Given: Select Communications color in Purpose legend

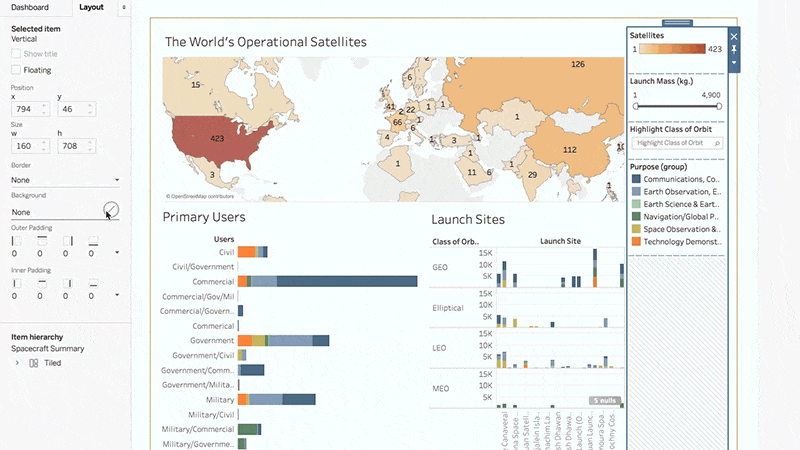Looking at the screenshot, I should [x=636, y=179].
